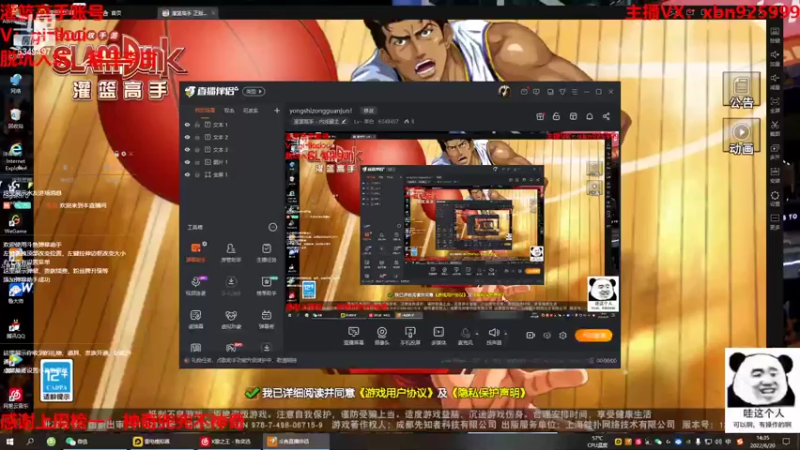Open the hamburger menu in the title bar

coord(574,92)
